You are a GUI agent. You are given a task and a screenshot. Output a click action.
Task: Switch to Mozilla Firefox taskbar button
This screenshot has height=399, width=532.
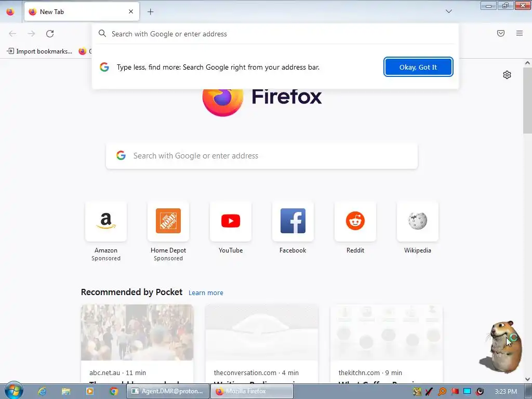[x=252, y=391]
